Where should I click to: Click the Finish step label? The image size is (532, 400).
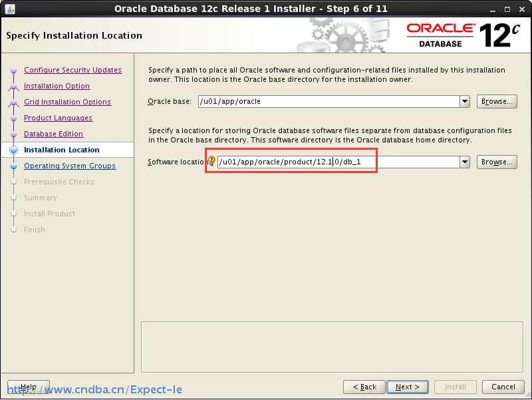coord(35,230)
